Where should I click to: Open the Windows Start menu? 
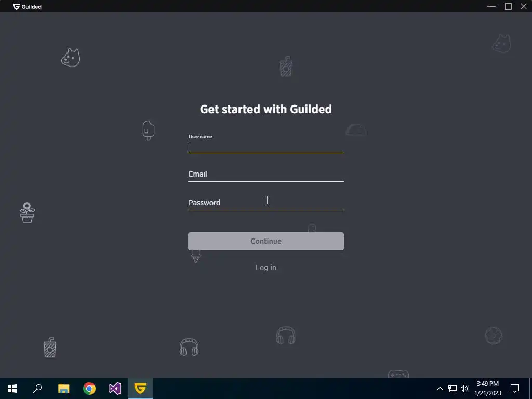click(12, 389)
